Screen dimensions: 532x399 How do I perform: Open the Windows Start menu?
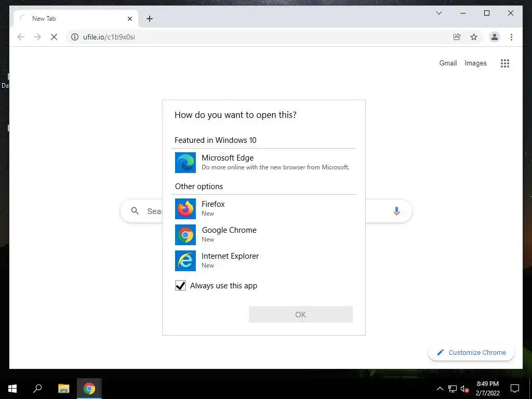12,389
